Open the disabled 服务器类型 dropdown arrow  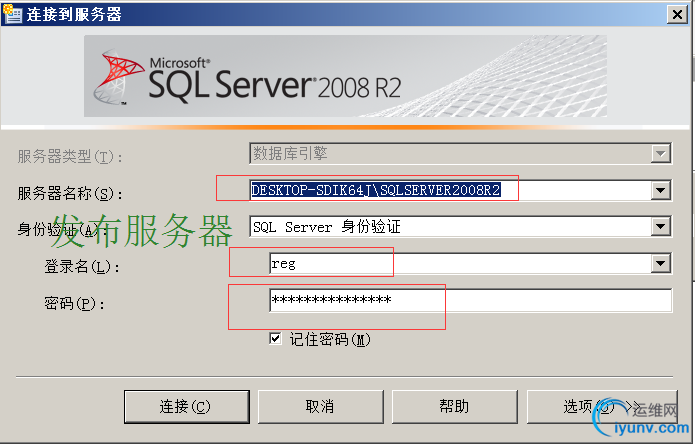coord(660,154)
